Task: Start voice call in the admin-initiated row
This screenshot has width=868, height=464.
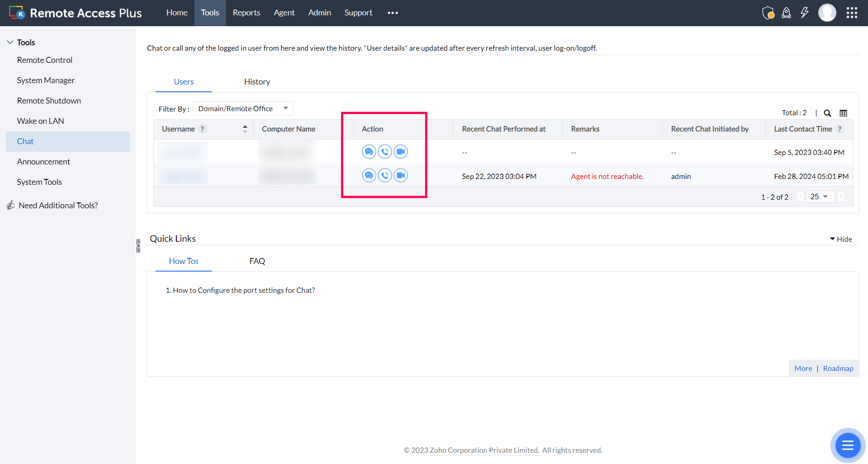Action: pos(385,175)
